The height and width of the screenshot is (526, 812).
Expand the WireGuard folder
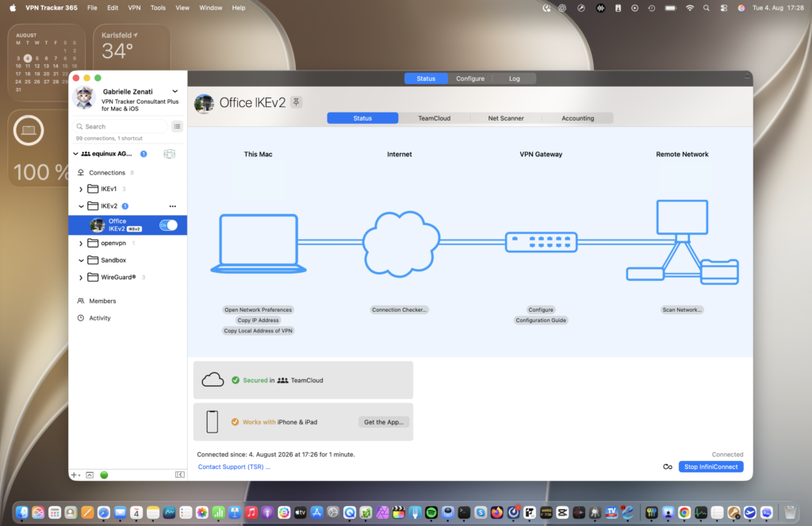81,277
